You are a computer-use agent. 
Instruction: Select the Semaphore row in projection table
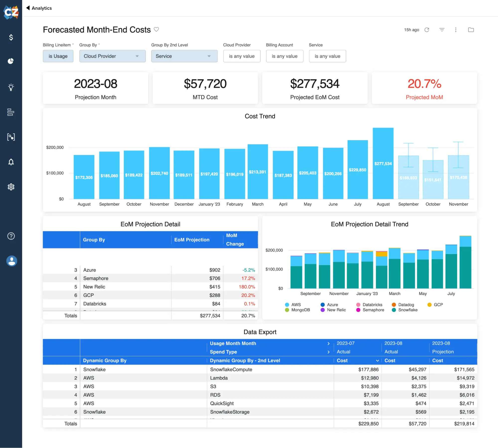150,278
